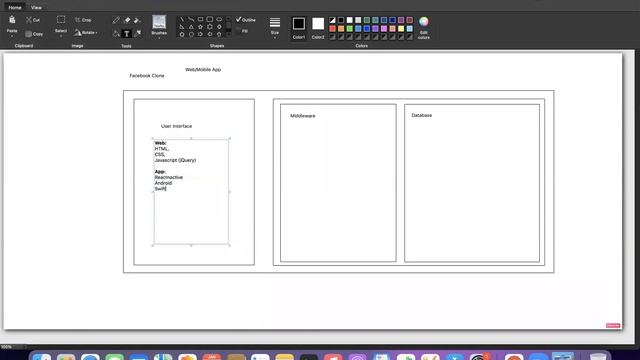The image size is (640, 360).
Task: Click the bold 'App:' heading
Action: point(160,172)
